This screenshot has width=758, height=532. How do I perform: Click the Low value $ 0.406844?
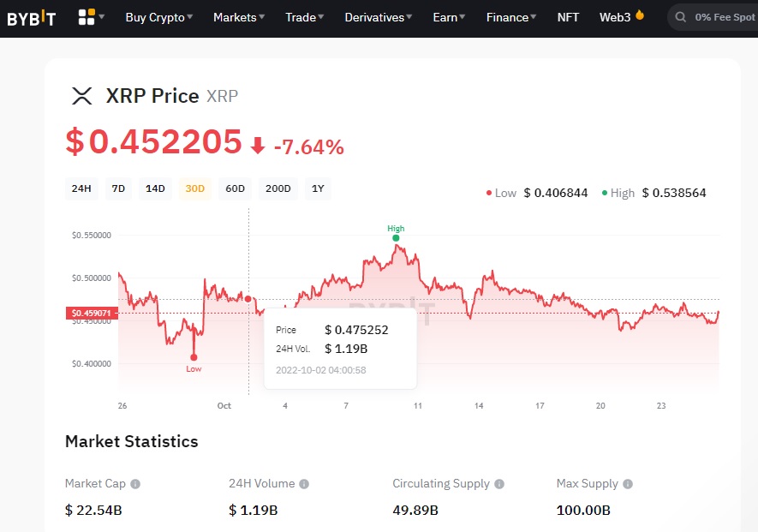556,193
